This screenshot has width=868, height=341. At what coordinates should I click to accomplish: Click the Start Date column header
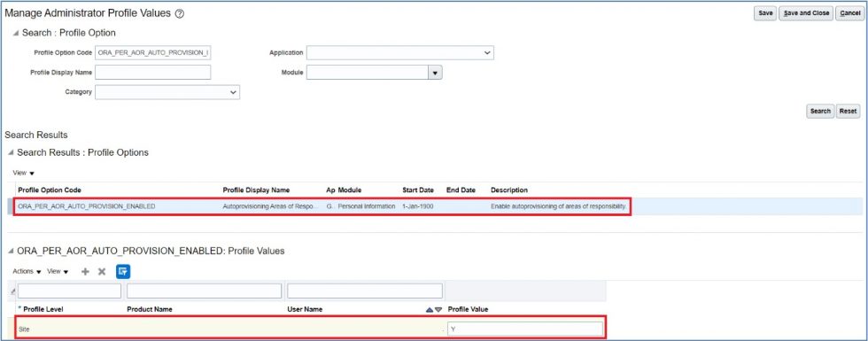(x=418, y=190)
